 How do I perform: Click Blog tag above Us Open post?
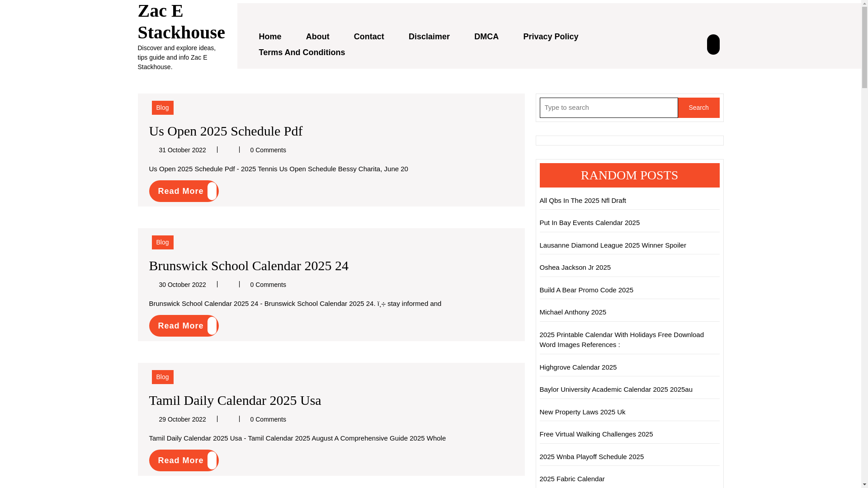click(162, 108)
